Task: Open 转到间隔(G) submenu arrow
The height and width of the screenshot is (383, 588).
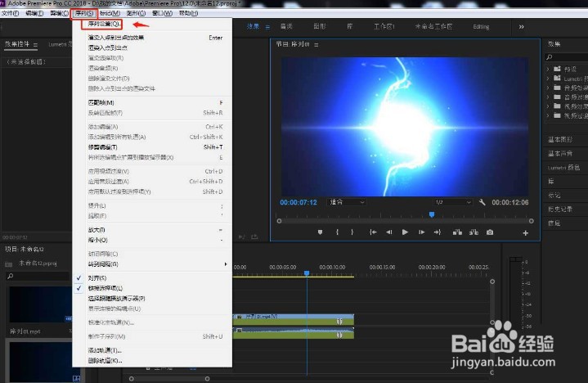Action: pos(226,264)
